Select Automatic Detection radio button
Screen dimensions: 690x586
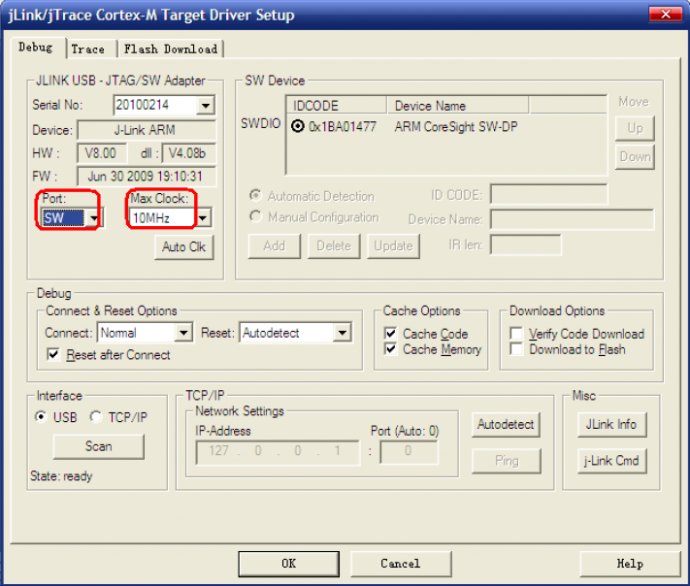pyautogui.click(x=255, y=195)
